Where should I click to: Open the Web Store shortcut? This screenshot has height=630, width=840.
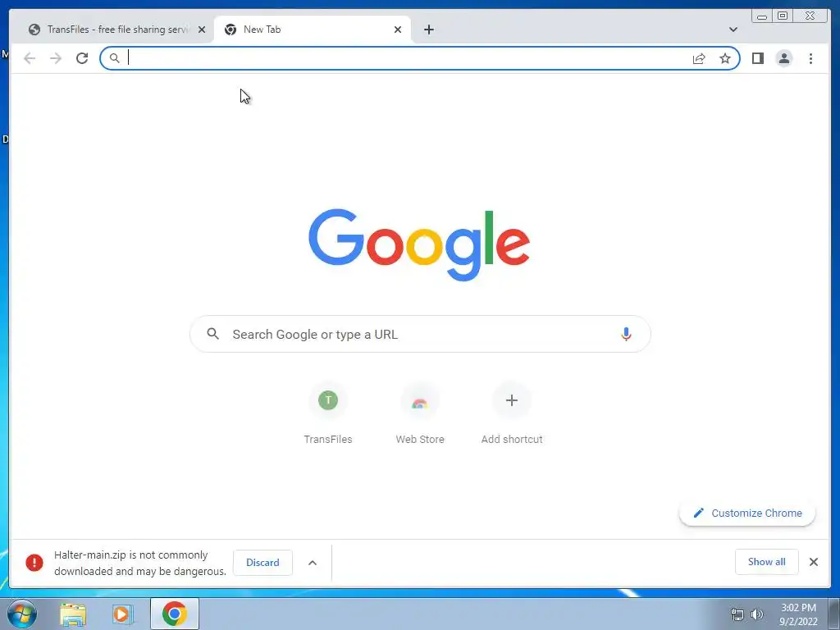pyautogui.click(x=420, y=414)
